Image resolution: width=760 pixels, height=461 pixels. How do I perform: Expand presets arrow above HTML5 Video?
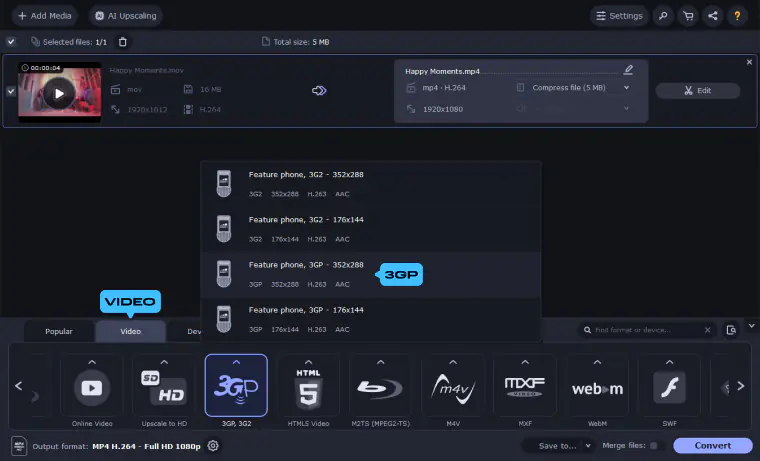click(x=308, y=362)
